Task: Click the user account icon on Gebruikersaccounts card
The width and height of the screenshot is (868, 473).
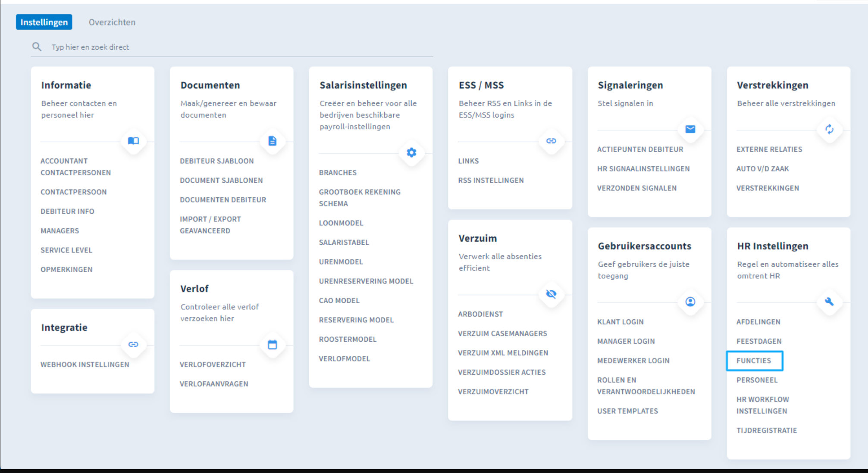Action: (690, 302)
